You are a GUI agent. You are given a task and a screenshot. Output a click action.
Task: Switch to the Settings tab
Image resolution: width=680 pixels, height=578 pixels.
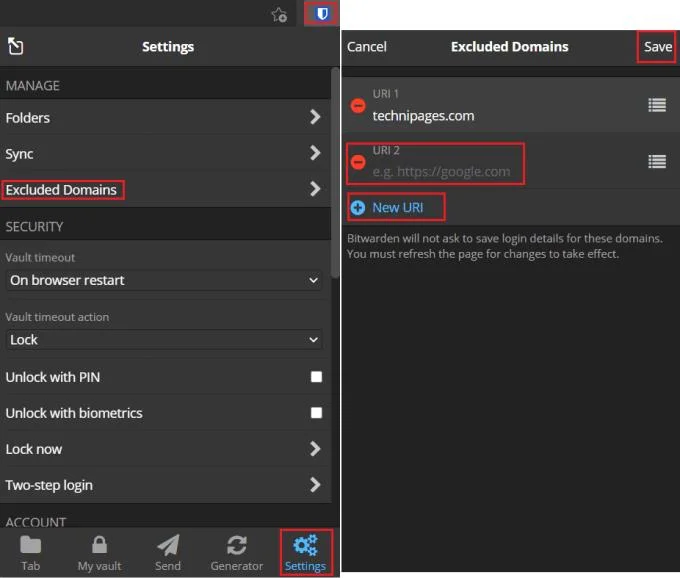click(305, 553)
